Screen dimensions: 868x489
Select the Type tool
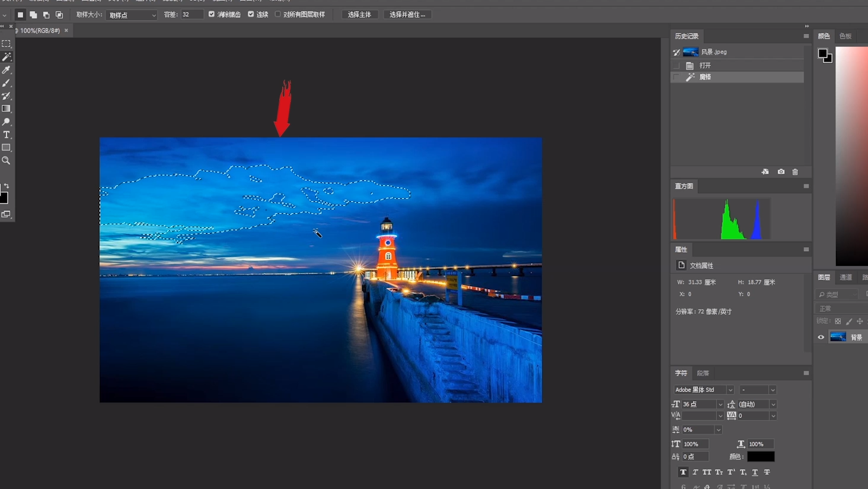click(x=7, y=135)
